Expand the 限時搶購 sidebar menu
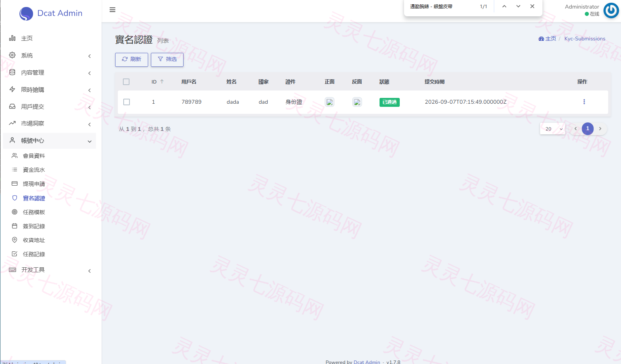Screen dimensions: 621x364 49,90
